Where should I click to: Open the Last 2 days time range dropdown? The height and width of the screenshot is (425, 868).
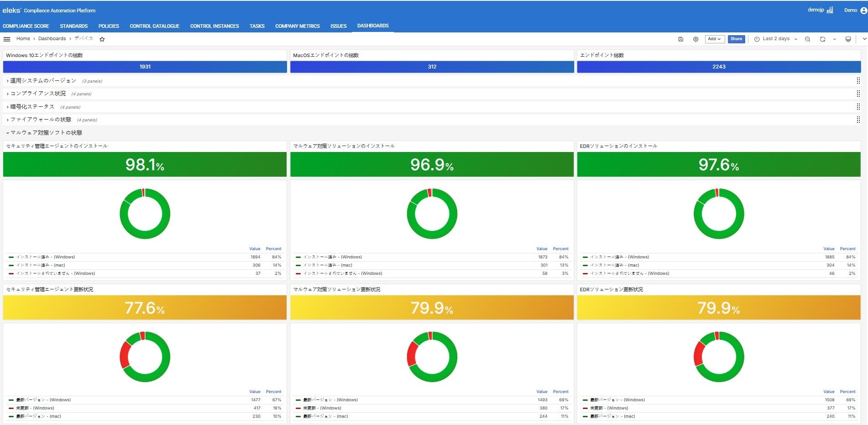775,39
